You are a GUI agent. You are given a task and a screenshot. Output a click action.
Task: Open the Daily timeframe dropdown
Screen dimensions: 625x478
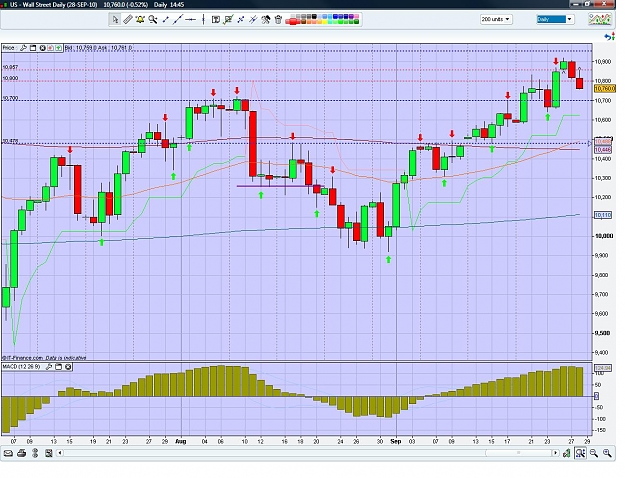click(x=555, y=19)
